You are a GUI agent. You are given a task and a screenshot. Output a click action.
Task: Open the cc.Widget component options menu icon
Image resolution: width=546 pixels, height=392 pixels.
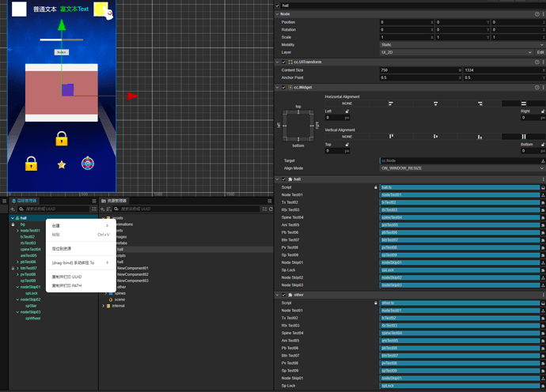click(x=543, y=88)
